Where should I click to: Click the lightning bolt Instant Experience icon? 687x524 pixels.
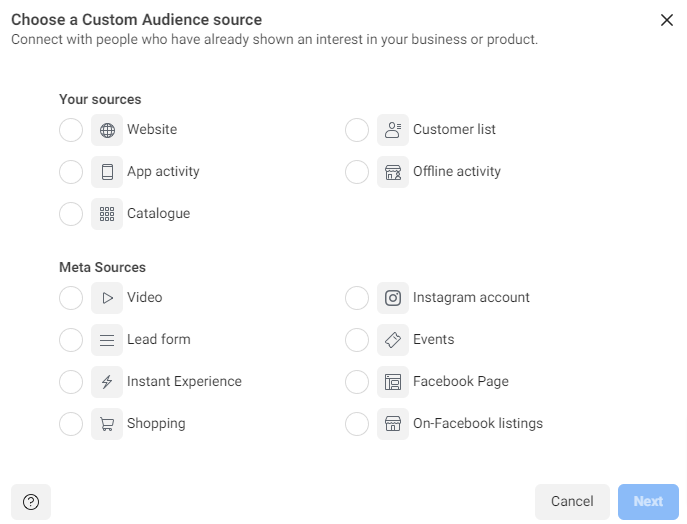107,382
